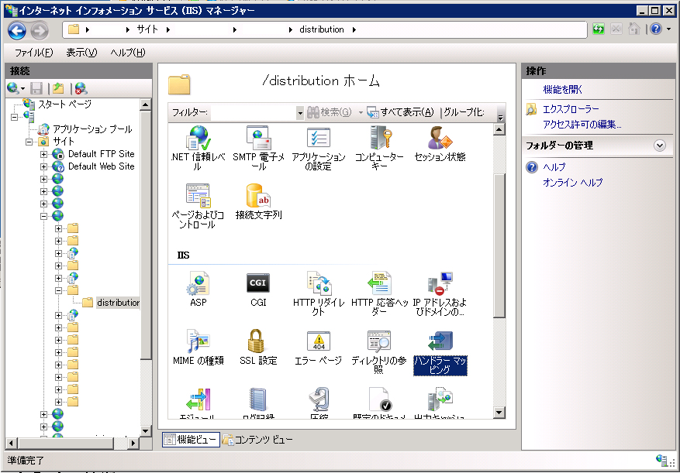Open アプリケーションの設定 feature icon
Screen dimensions: 680x473
click(318, 147)
